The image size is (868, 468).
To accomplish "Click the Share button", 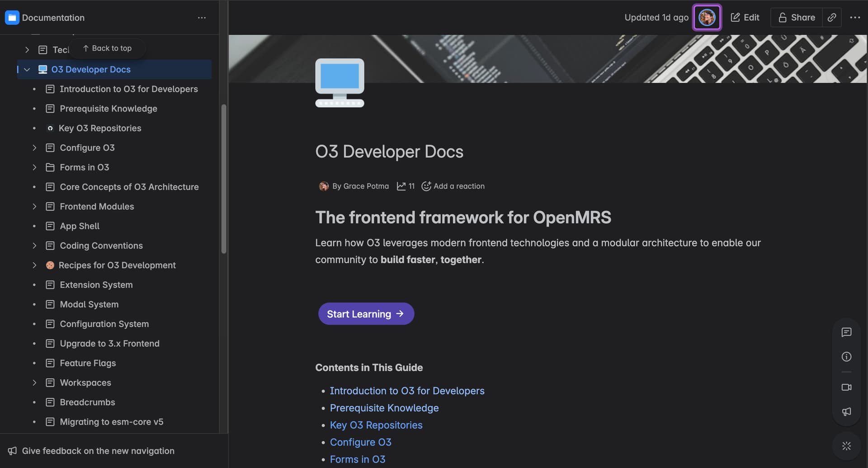I will 797,18.
